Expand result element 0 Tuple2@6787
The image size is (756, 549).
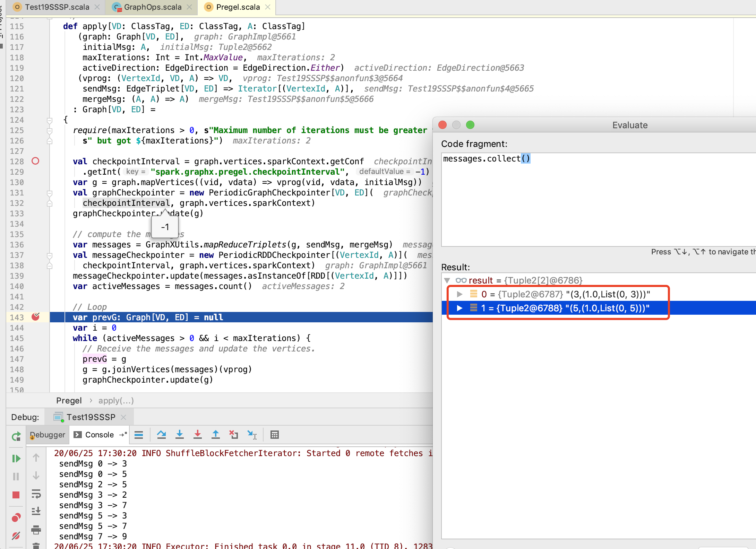(x=459, y=294)
